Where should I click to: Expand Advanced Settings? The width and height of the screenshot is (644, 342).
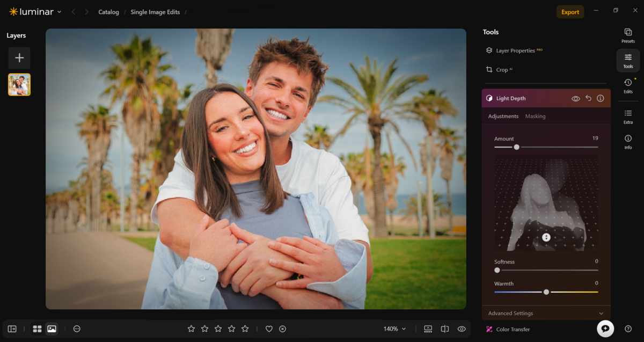pyautogui.click(x=546, y=313)
